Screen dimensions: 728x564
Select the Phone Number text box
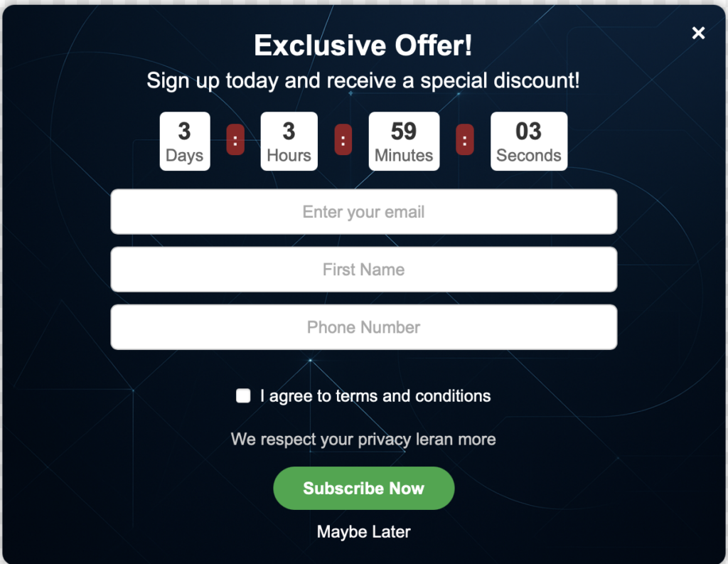[x=363, y=327]
